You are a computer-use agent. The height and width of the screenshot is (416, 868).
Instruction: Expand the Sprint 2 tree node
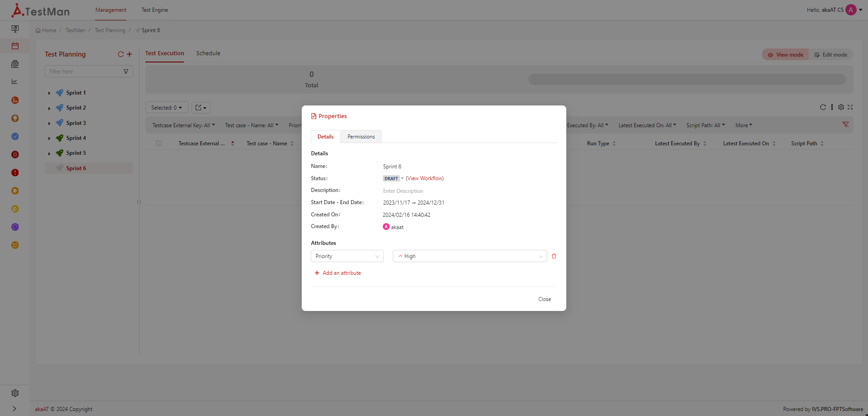pyautogui.click(x=49, y=108)
